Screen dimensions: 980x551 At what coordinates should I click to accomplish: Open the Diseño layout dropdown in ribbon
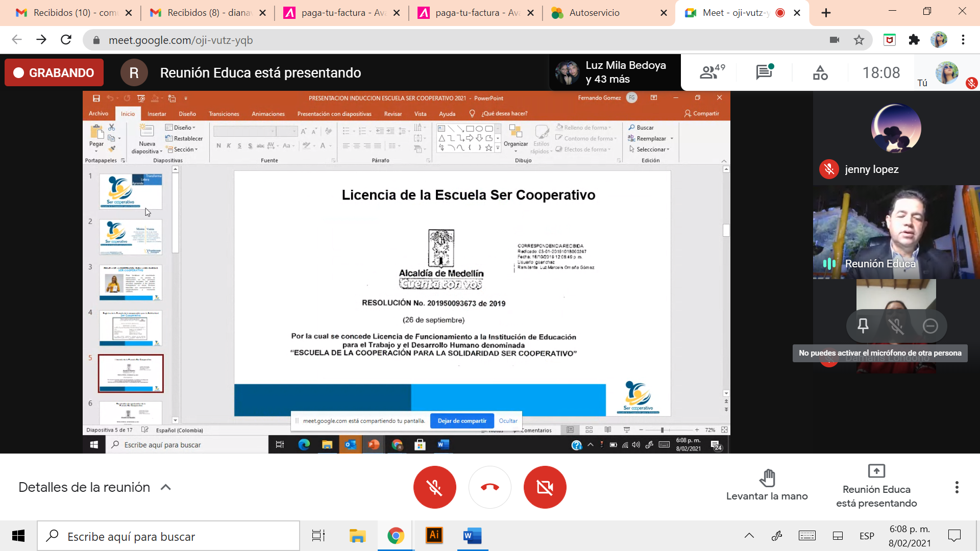(181, 128)
